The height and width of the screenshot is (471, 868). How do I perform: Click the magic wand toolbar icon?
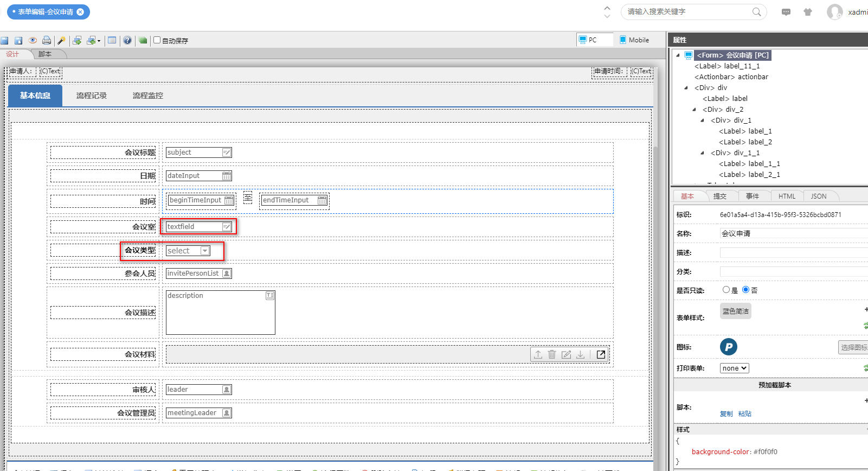coord(61,40)
